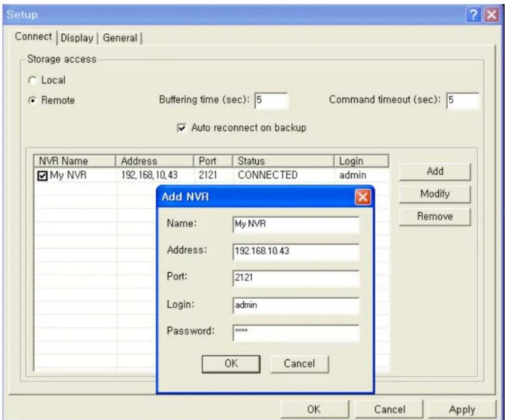Select the Local storage access radio button

(32, 80)
